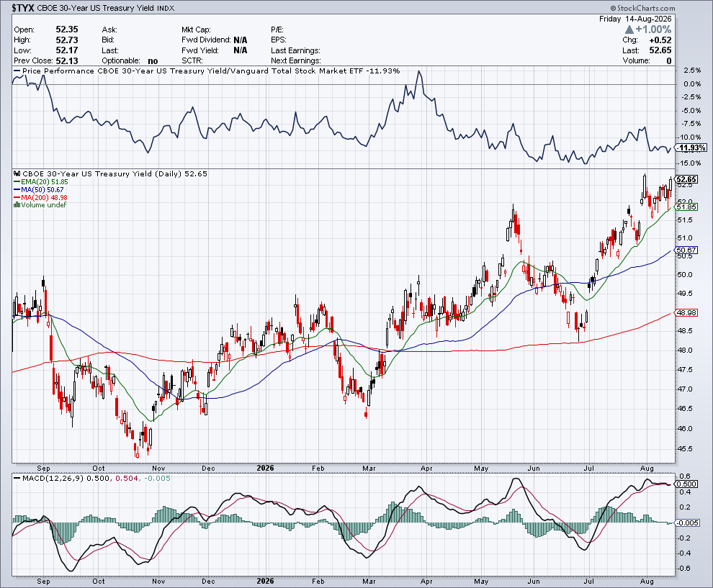Click the Mar label under the price chart
The image size is (713, 588).
click(x=369, y=468)
